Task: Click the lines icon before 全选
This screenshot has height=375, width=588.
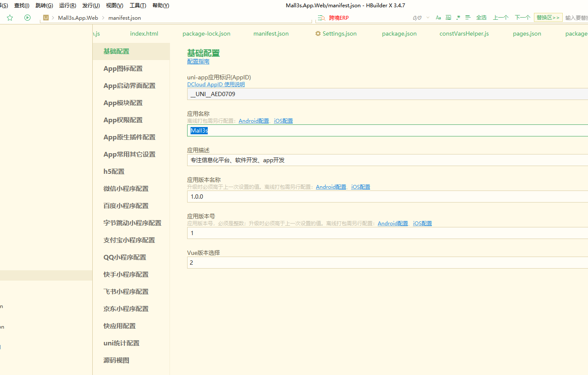Action: point(468,18)
